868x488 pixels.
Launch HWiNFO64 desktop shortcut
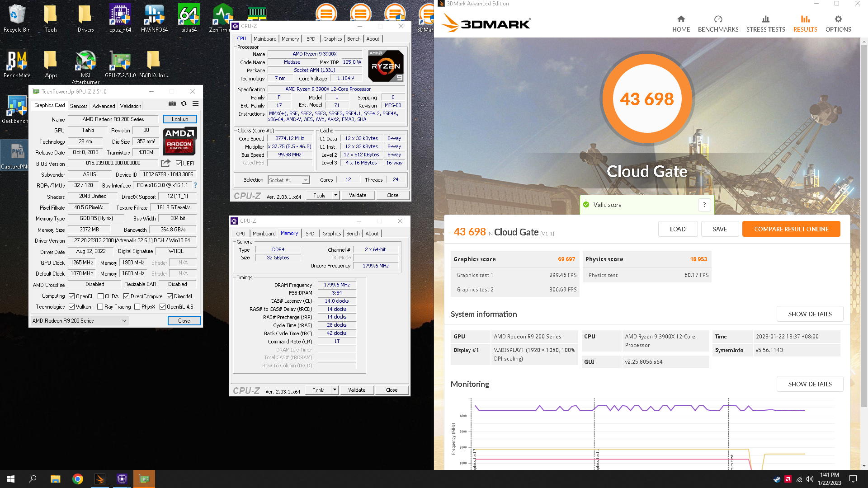point(154,18)
